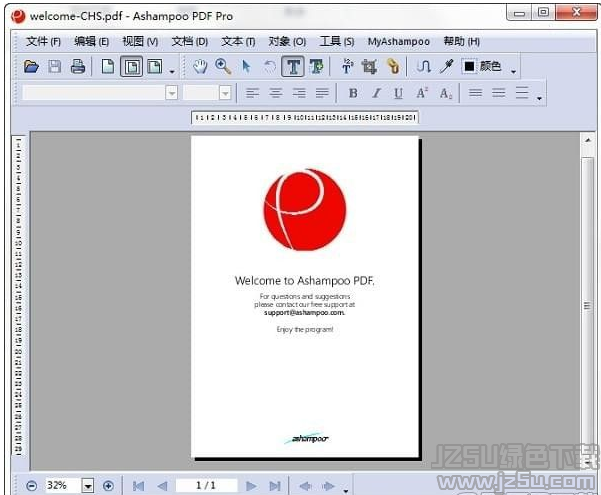The image size is (601, 495).
Task: Set single line spacing
Action: click(476, 93)
